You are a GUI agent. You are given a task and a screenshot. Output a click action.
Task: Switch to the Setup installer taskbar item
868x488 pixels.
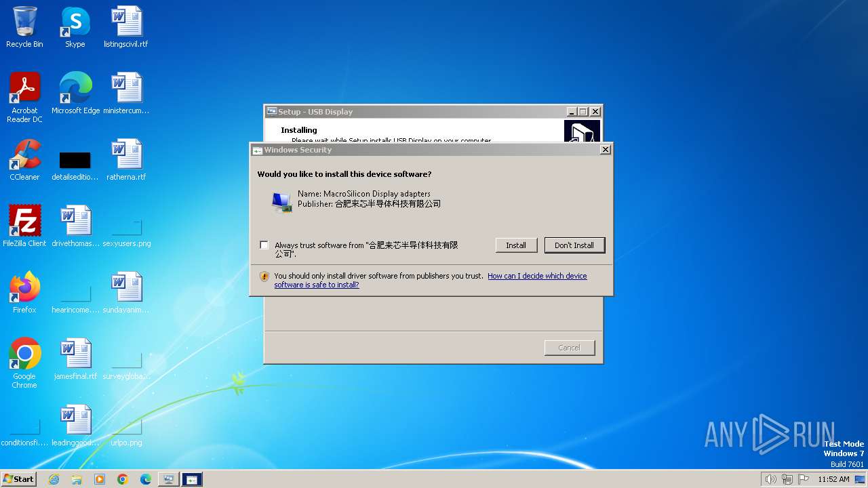pos(168,479)
